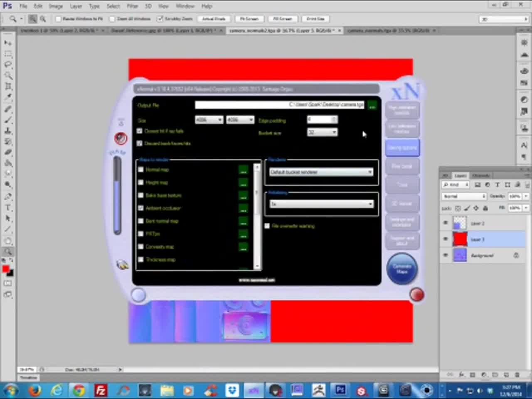This screenshot has height=399, width=532.
Task: Click the lock image pixels brush icon
Action: [x=467, y=208]
